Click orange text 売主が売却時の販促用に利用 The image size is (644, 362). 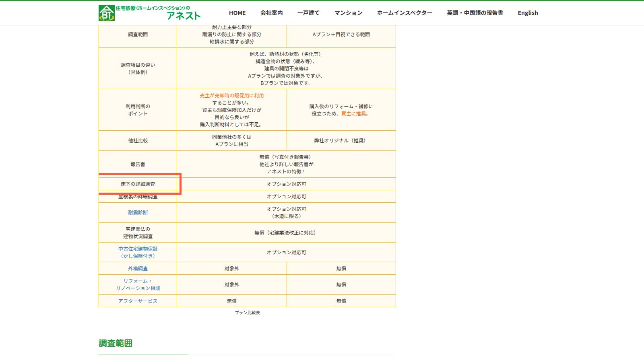click(x=232, y=95)
